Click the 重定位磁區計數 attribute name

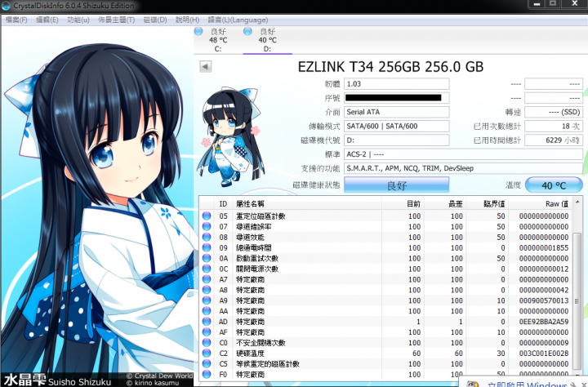coord(261,216)
